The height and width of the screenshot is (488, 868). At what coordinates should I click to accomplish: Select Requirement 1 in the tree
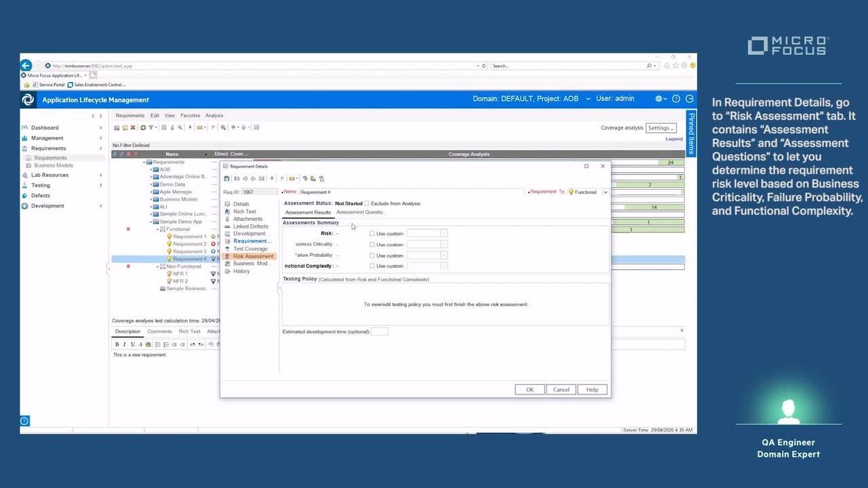(x=189, y=237)
